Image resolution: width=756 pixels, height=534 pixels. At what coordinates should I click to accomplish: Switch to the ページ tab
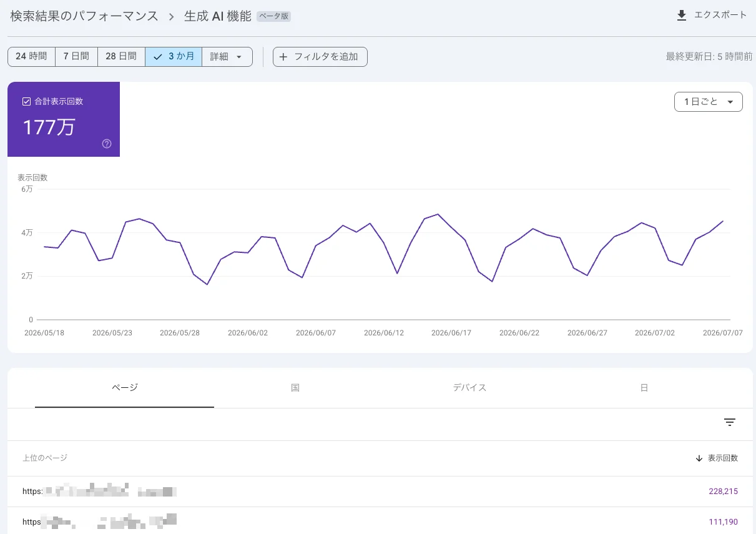[125, 388]
